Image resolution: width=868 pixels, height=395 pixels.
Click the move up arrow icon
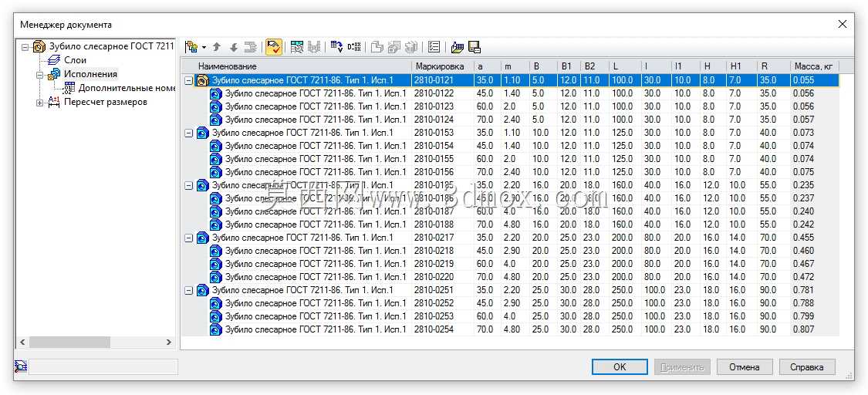[217, 48]
